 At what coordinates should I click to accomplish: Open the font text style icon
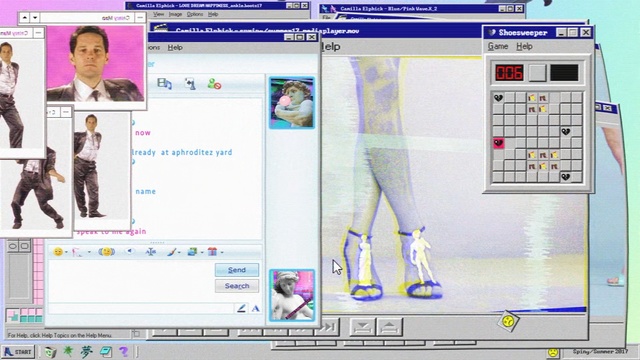151,252
